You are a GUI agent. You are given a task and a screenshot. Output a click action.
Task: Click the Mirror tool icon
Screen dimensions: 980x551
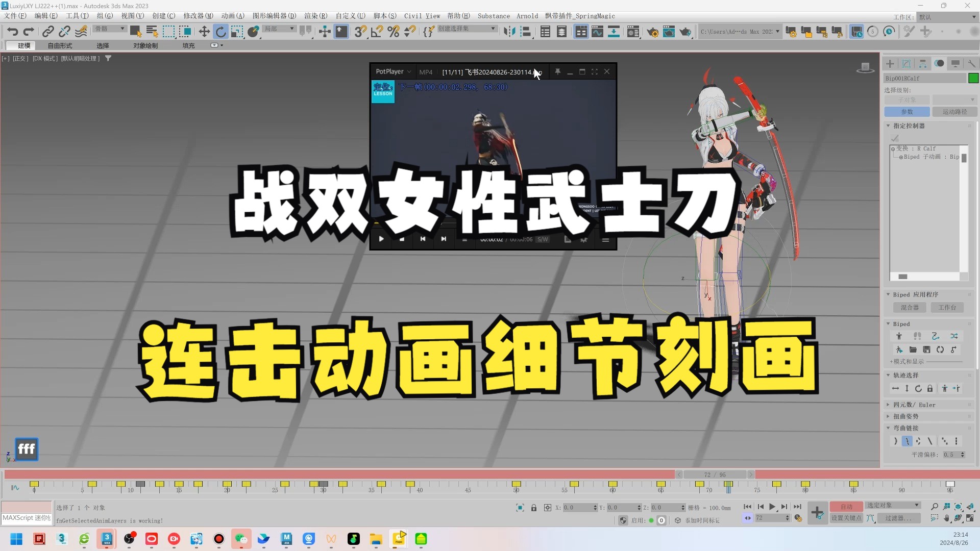tap(509, 32)
